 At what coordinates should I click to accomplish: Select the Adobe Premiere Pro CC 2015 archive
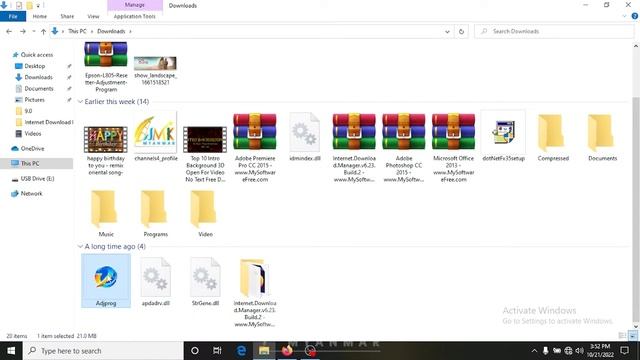click(x=255, y=148)
